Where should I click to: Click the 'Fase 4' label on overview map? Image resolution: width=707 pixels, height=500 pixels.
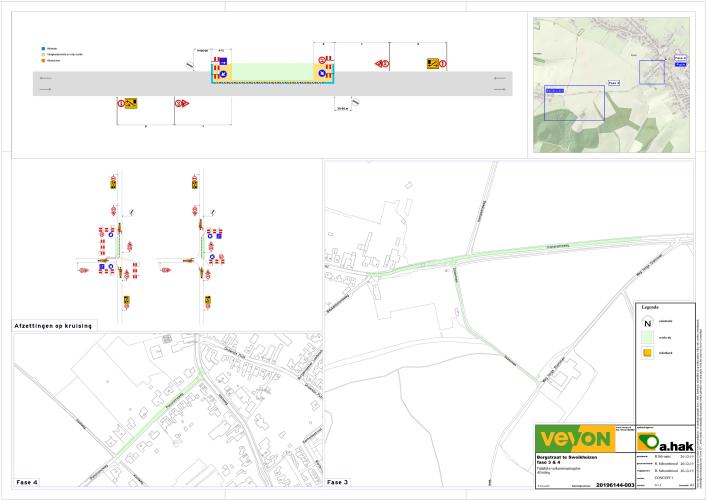tap(682, 59)
